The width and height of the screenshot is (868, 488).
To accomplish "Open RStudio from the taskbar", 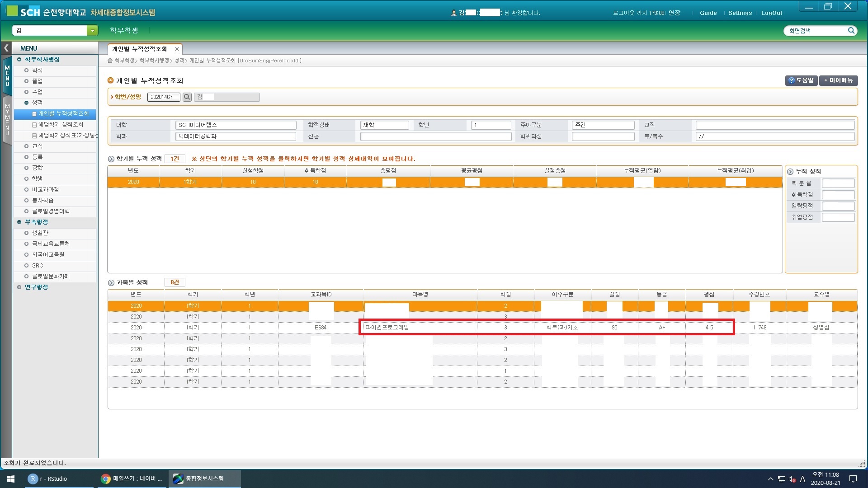I will [x=49, y=479].
